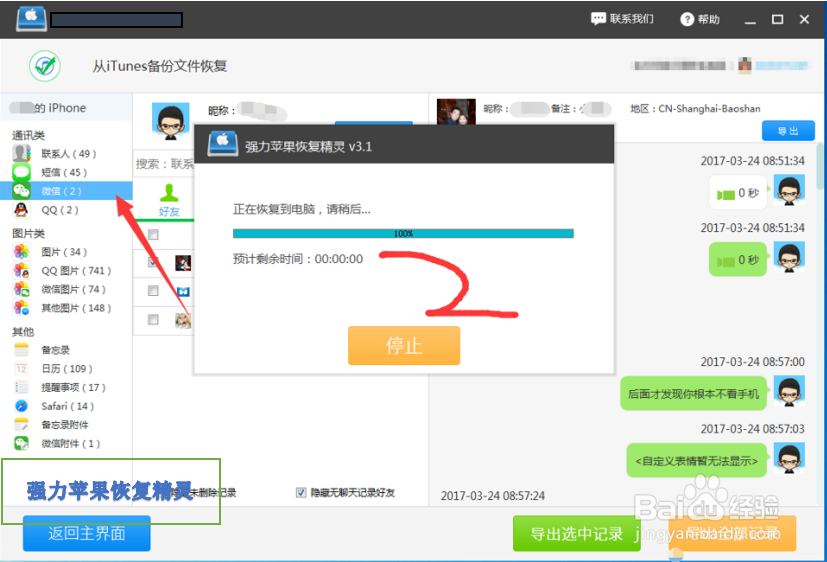The height and width of the screenshot is (562, 827).
Task: Click the couple photo contact avatar
Action: 456,112
